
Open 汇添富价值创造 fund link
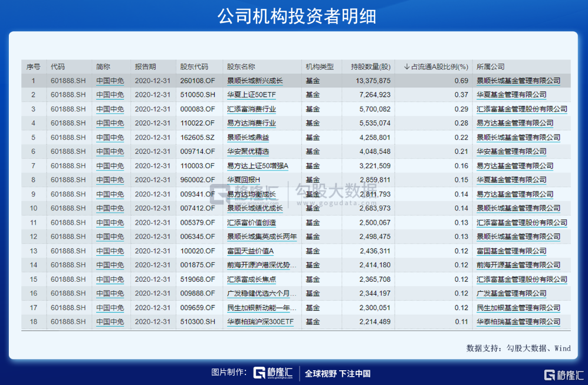(x=251, y=223)
